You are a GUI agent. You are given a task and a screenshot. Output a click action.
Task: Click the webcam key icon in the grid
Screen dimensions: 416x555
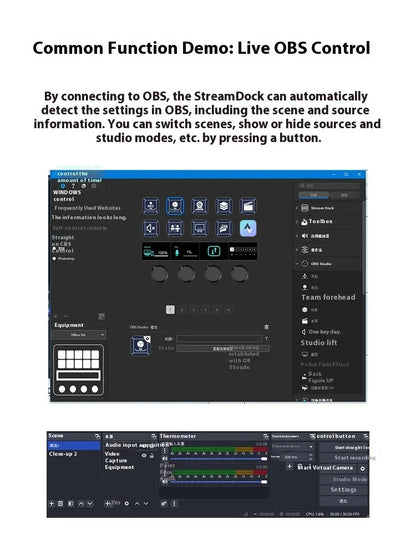coord(199,206)
